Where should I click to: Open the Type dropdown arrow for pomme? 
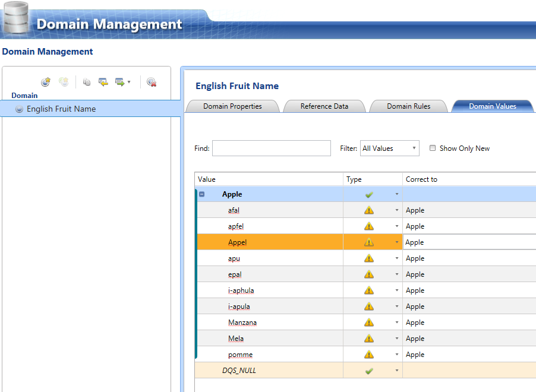click(x=397, y=355)
